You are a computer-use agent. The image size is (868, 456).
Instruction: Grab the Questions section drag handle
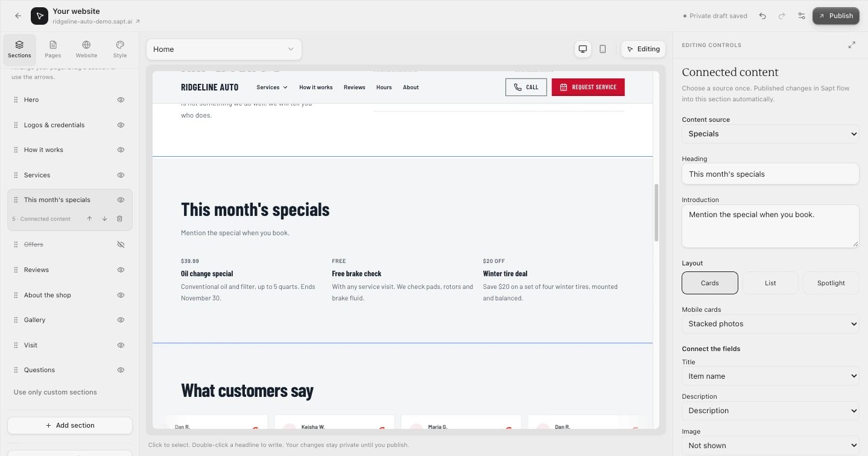click(16, 370)
